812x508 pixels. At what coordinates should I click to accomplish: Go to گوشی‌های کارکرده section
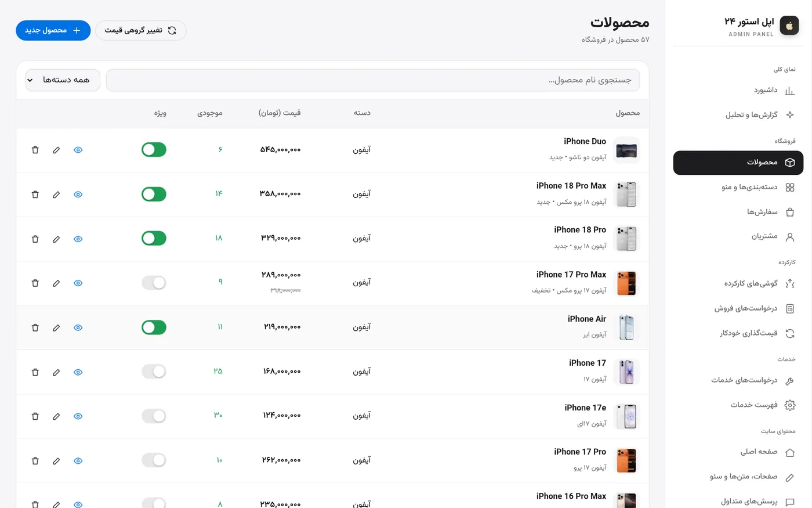[738, 283]
